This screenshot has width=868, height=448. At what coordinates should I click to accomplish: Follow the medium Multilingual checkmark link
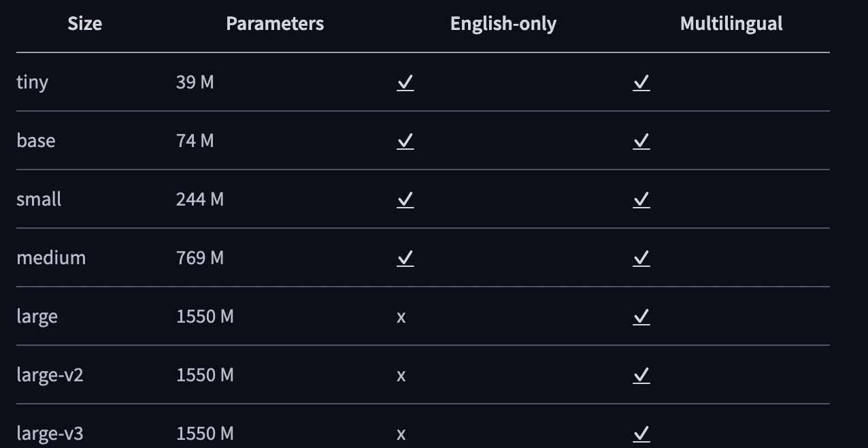[x=641, y=258]
